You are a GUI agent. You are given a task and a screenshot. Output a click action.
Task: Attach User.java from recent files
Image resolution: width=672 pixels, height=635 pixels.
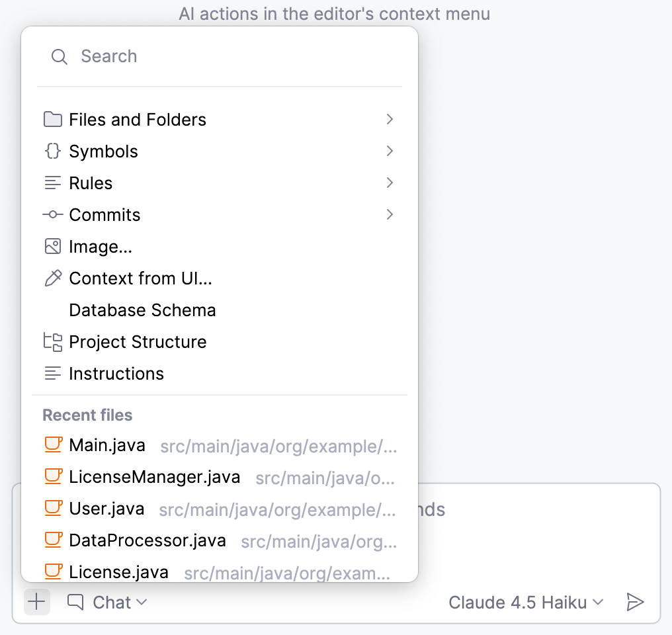coord(106,509)
